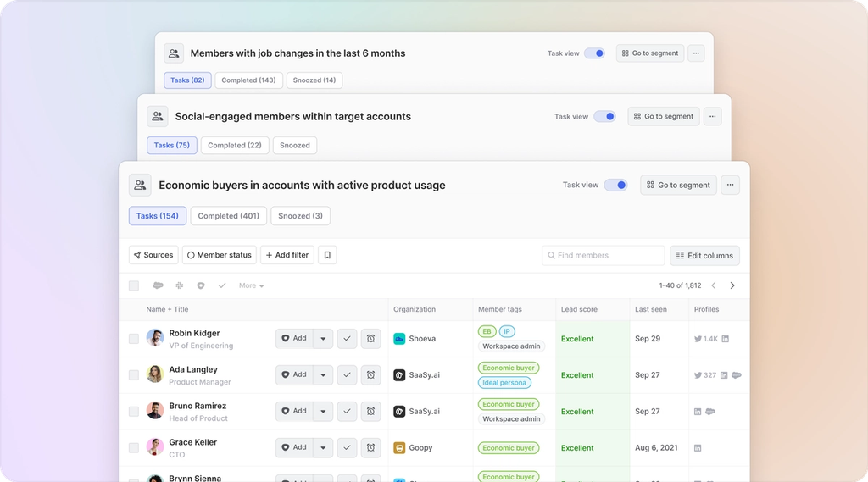Select Grace Keller's row checkbox
868x482 pixels.
point(134,447)
